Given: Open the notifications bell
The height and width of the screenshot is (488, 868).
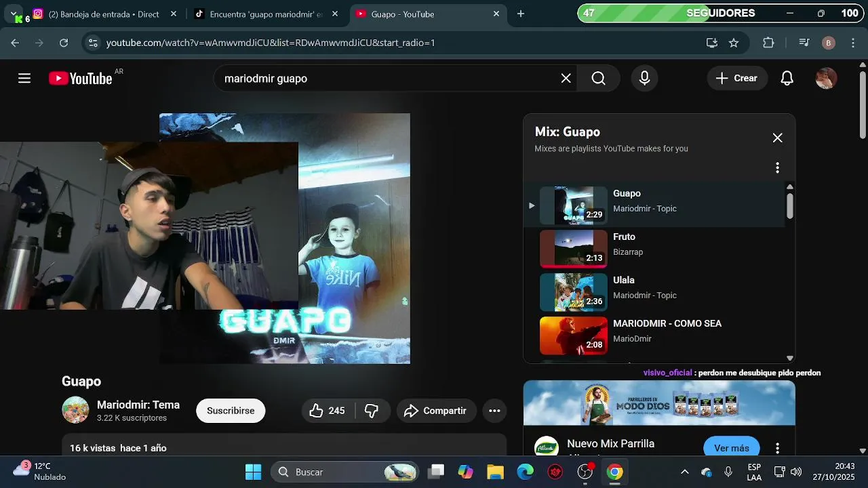Looking at the screenshot, I should pyautogui.click(x=787, y=79).
